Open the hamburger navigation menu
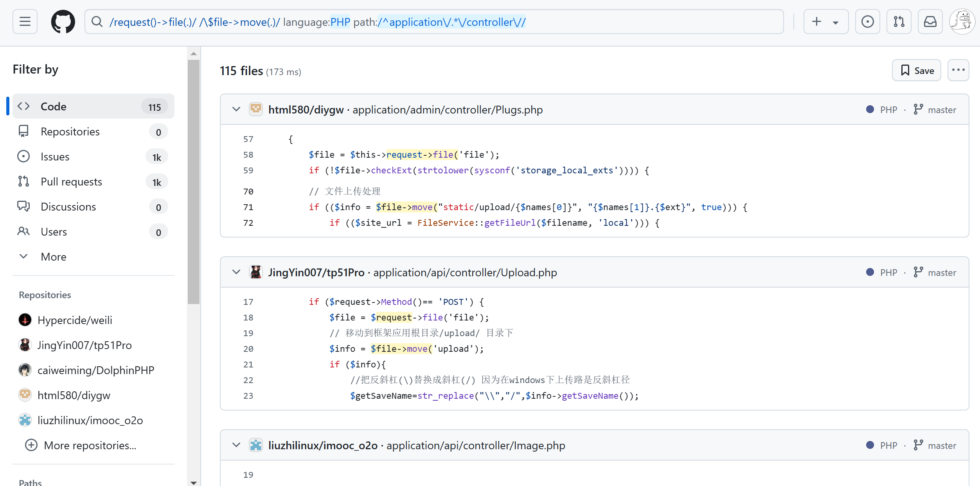 (x=25, y=22)
